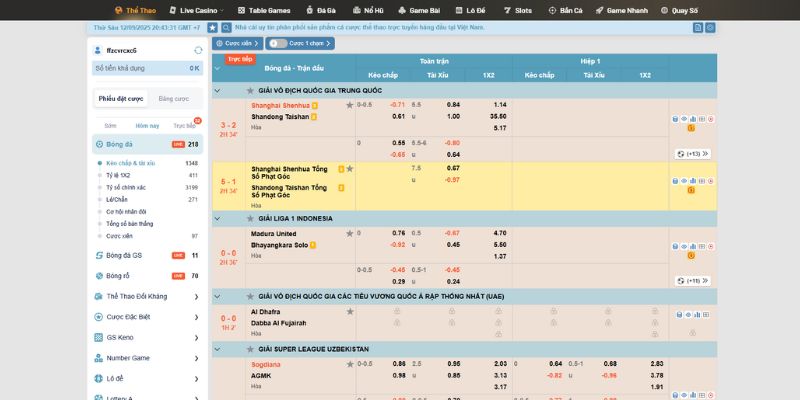Viewport: 800px width, 400px height.
Task: Click 1X2 odds 2.03 for Sogdiana
Action: click(x=499, y=364)
